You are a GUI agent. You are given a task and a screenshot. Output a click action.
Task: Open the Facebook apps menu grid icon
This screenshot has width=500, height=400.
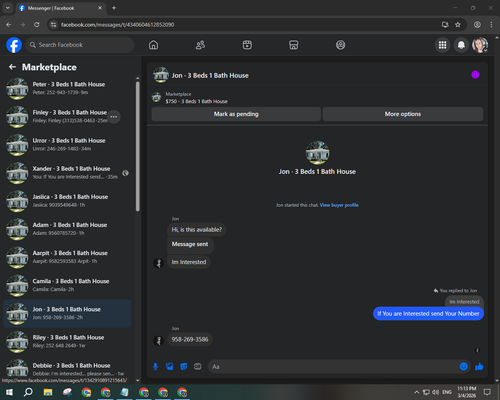442,45
